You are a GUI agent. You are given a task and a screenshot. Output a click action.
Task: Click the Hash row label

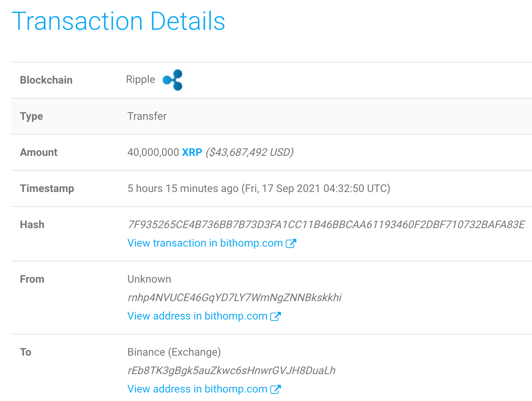click(x=32, y=225)
